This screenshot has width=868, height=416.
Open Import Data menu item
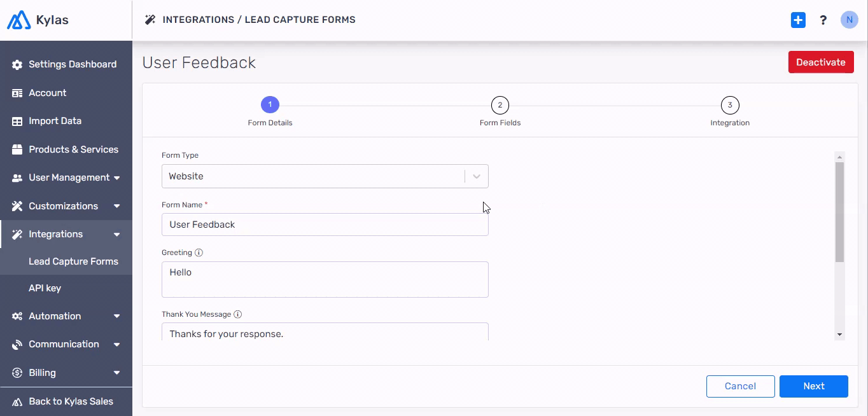[66, 121]
